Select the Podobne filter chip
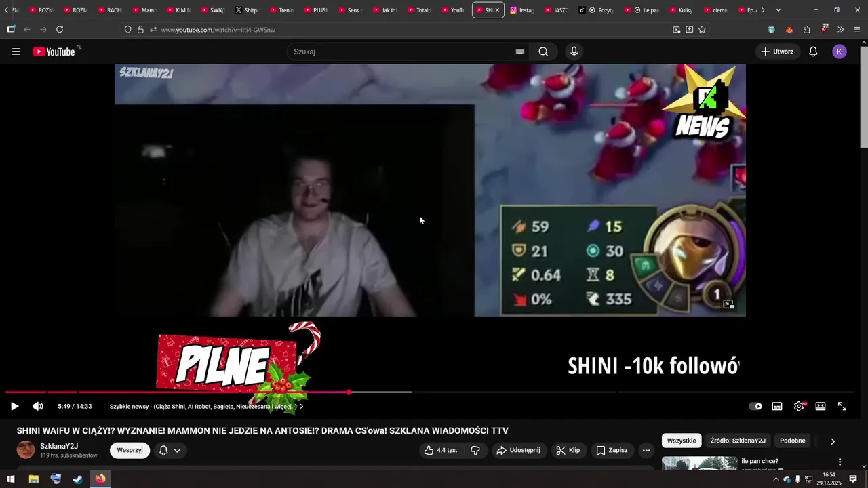Screen dimensions: 868x488 point(792,441)
